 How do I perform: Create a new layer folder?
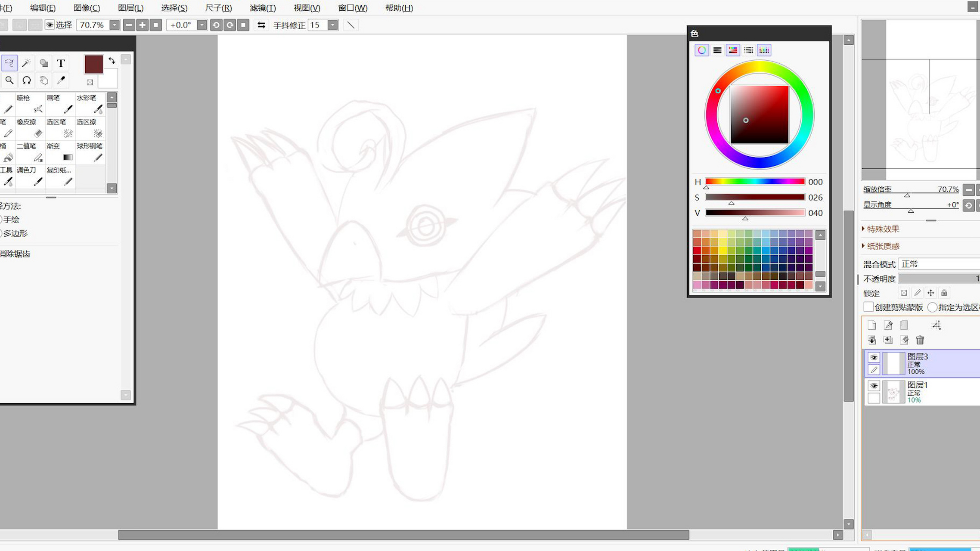[x=904, y=325]
